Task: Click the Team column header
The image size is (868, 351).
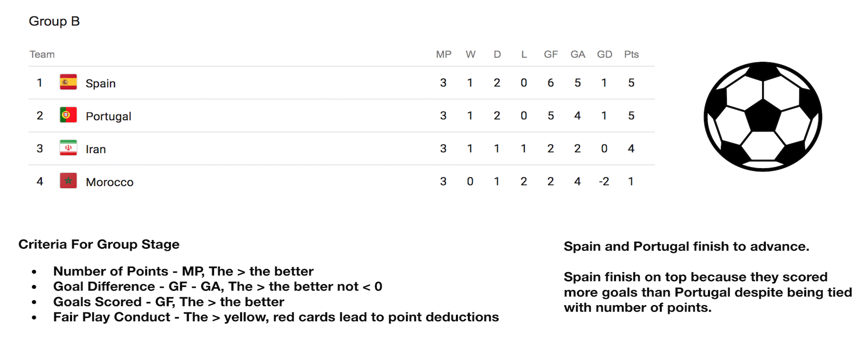Action: (42, 55)
